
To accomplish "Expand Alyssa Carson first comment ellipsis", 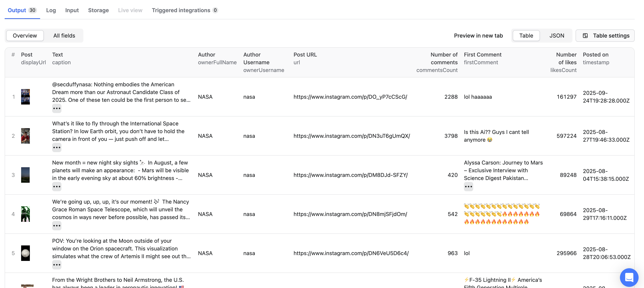I will pos(468,187).
